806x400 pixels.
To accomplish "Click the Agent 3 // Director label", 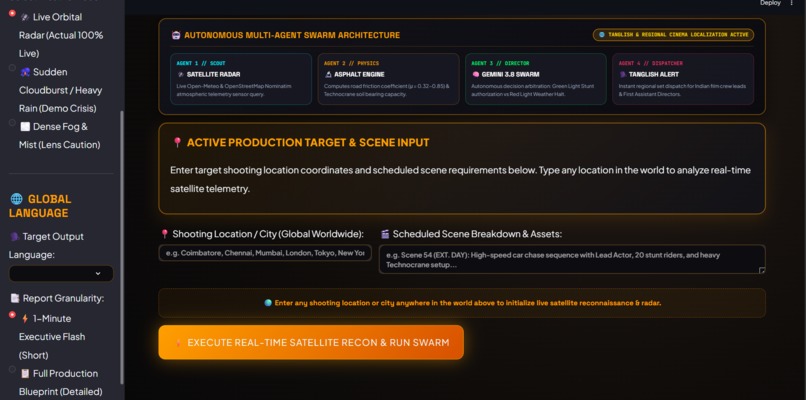I will [500, 63].
